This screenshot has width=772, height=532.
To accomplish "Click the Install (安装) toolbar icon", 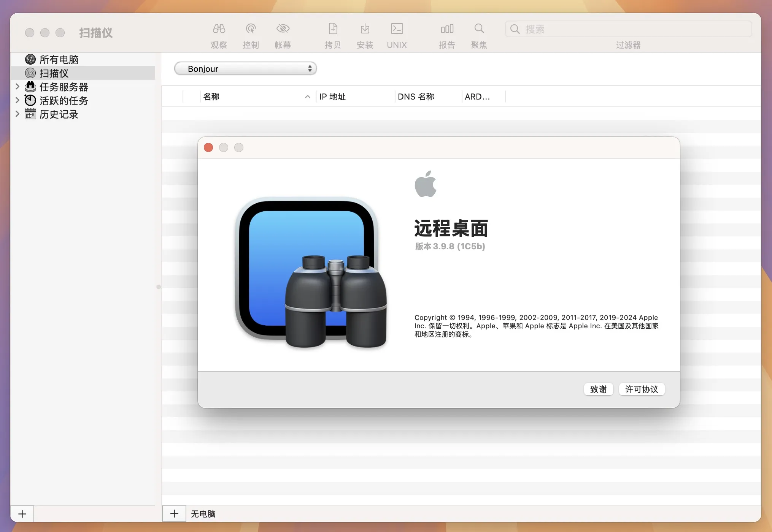I will point(365,28).
